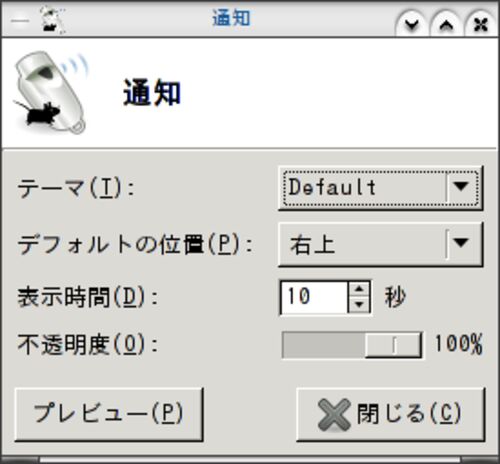Click the 表示時間 seconds input field

click(314, 297)
